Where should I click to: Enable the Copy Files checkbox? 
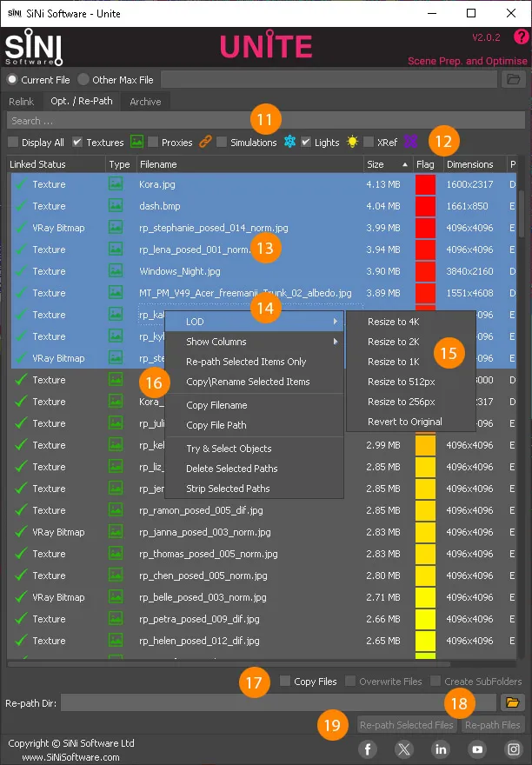(285, 681)
